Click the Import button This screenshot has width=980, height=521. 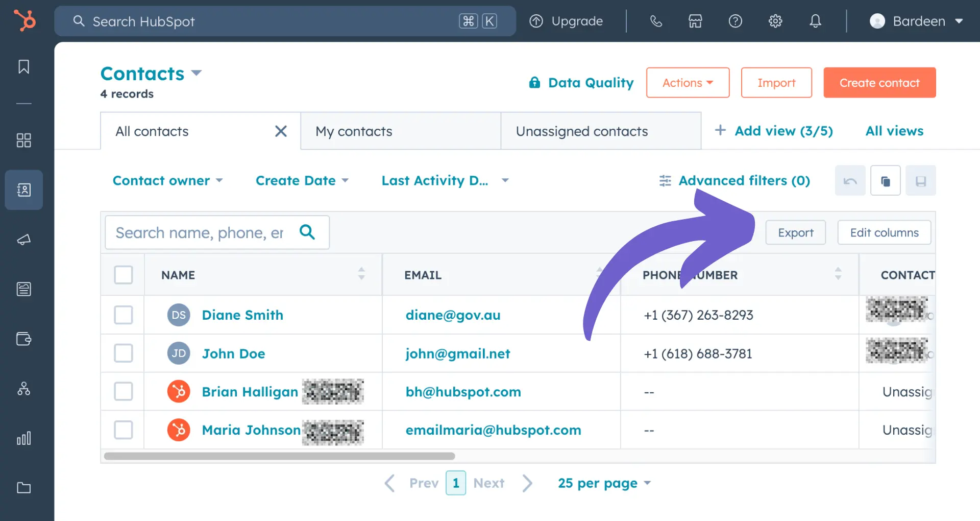pos(776,83)
